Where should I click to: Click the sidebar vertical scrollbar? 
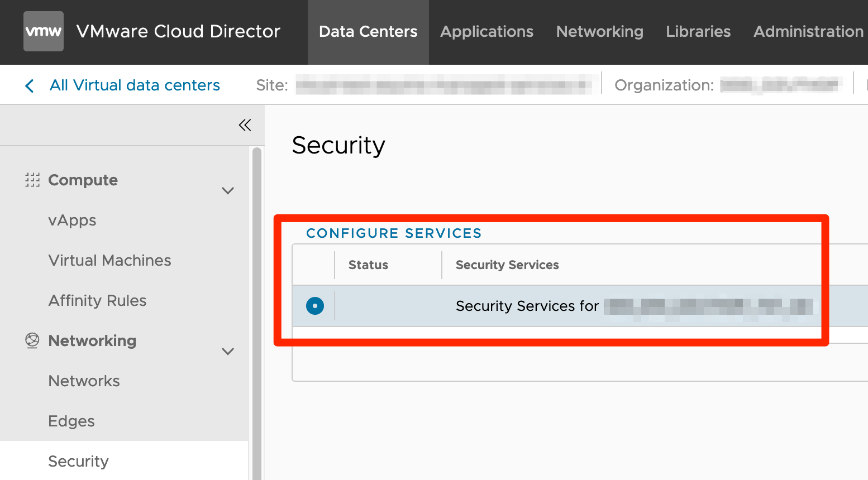click(x=257, y=313)
